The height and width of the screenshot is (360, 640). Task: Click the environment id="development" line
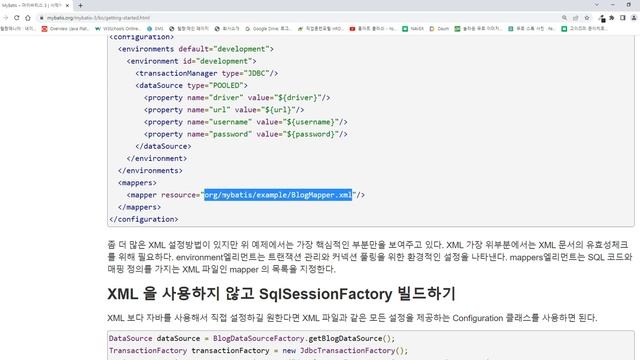(x=191, y=61)
